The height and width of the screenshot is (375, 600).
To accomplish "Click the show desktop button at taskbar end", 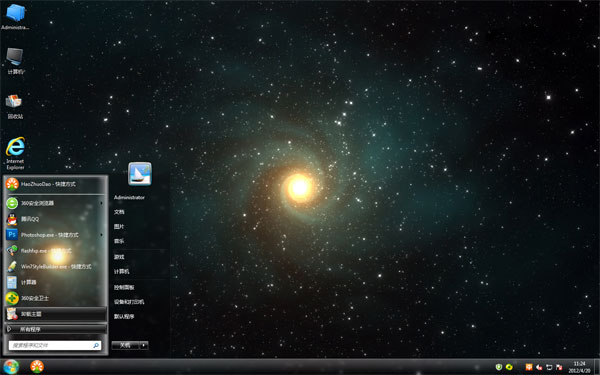I will 597,367.
